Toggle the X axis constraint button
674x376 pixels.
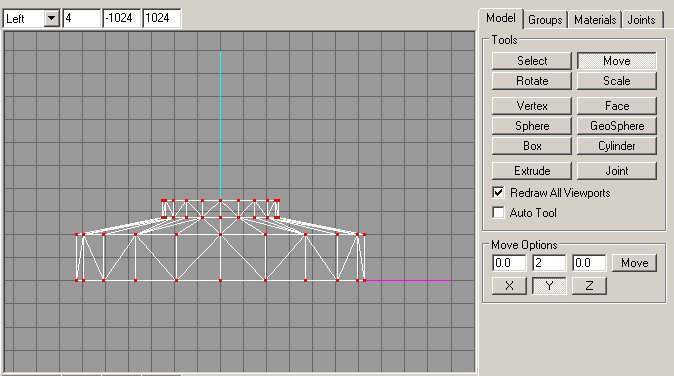pyautogui.click(x=509, y=286)
